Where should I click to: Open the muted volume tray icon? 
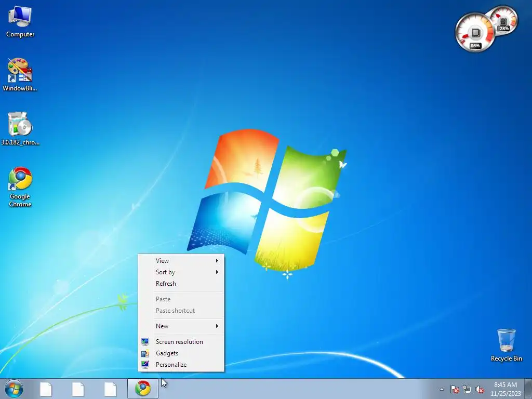point(480,389)
